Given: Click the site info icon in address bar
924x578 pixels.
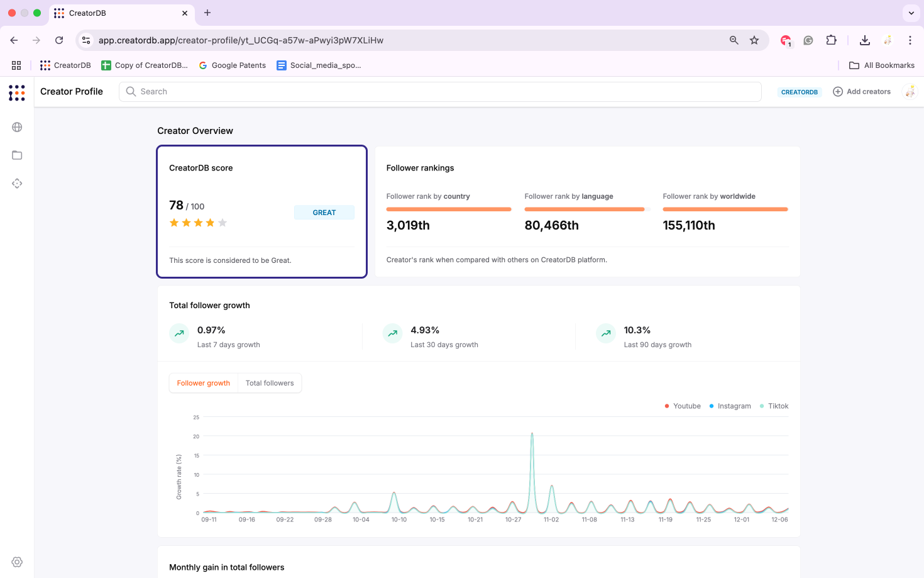Looking at the screenshot, I should point(87,40).
